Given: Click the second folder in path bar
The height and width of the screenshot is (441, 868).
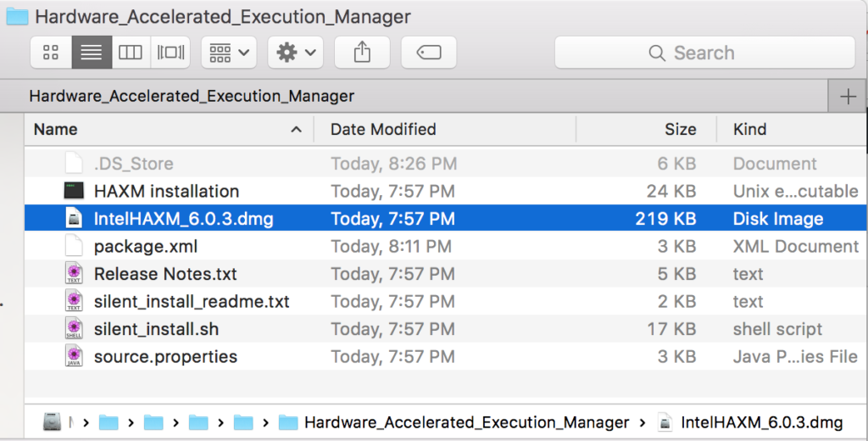Looking at the screenshot, I should (153, 422).
